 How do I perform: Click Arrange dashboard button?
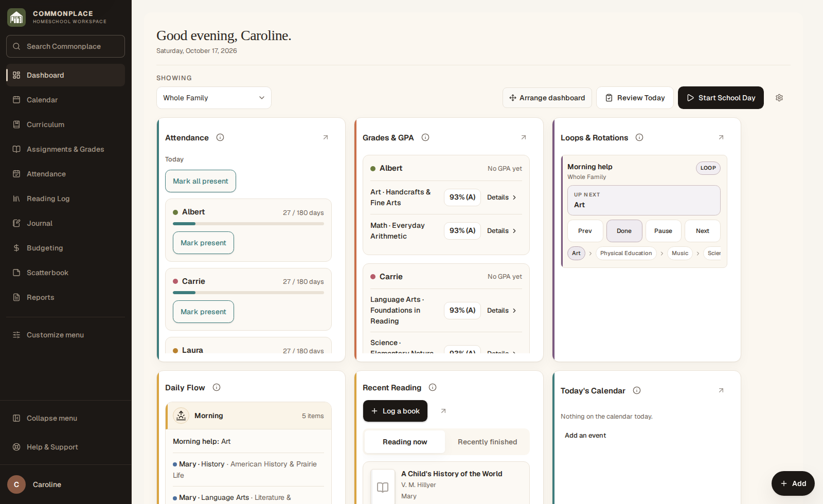click(x=547, y=98)
